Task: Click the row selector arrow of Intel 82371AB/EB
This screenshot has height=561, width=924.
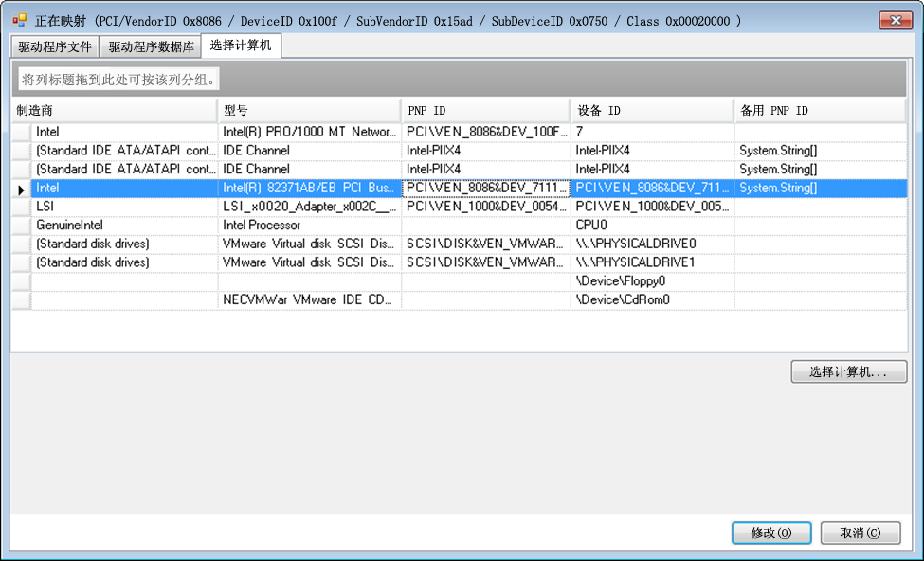Action: (x=21, y=189)
